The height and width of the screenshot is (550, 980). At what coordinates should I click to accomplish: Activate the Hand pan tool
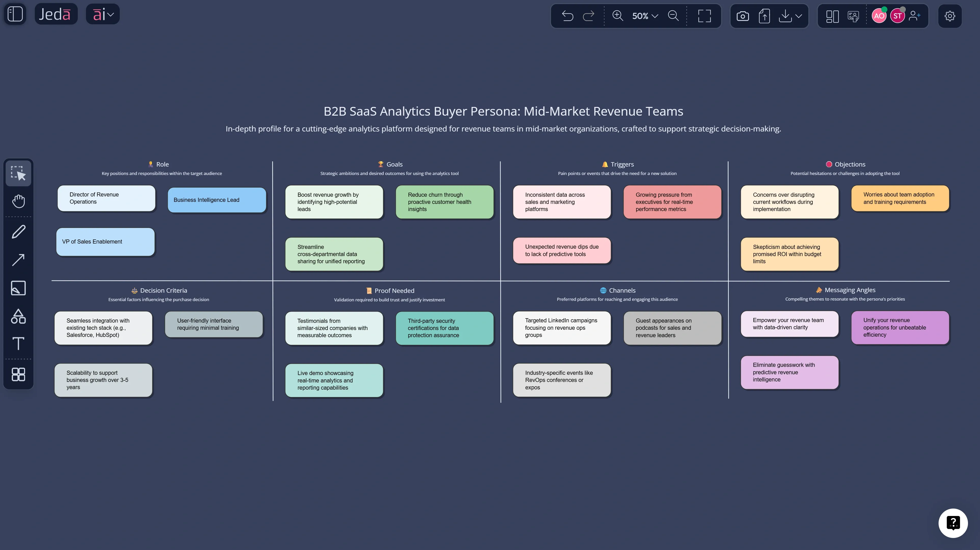pos(18,201)
